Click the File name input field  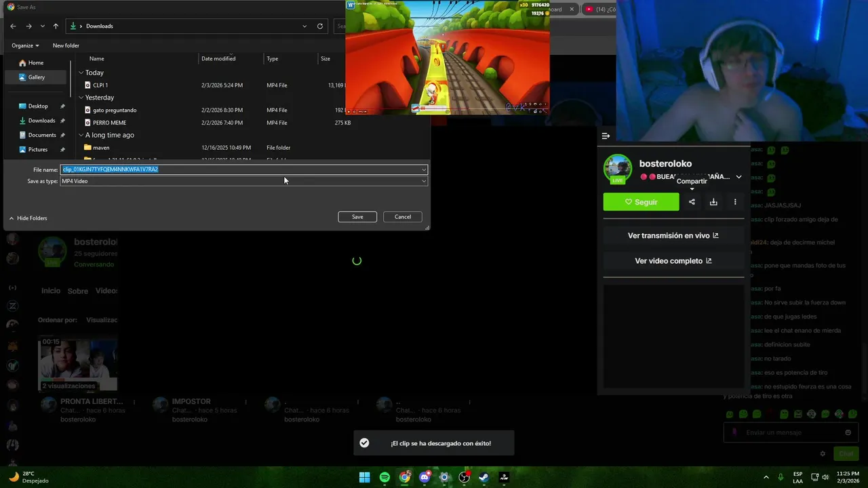(x=240, y=169)
